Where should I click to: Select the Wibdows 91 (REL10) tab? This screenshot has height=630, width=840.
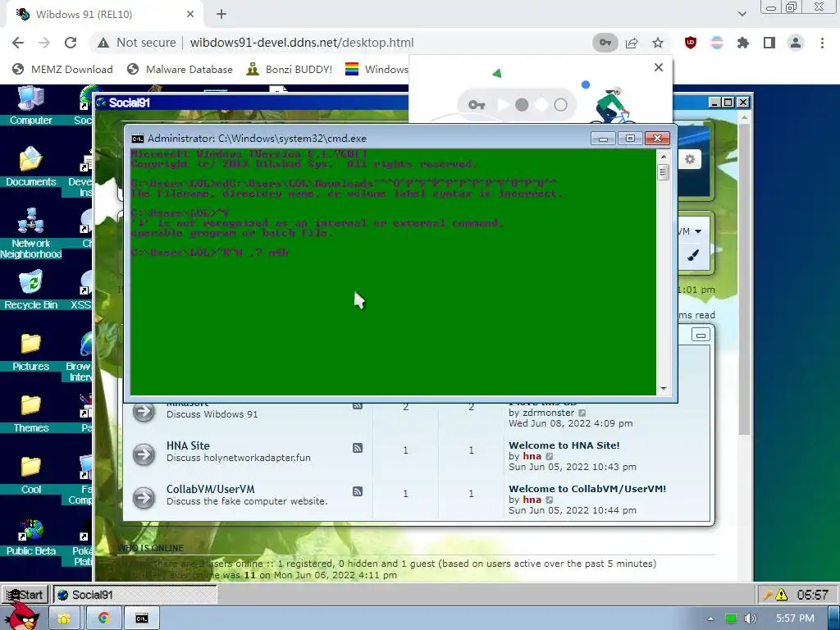pyautogui.click(x=104, y=15)
